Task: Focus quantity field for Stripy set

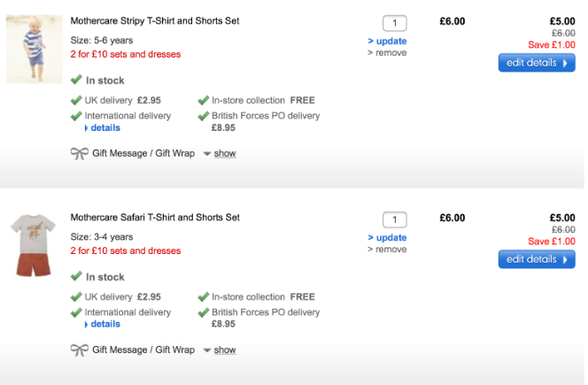Action: click(394, 23)
